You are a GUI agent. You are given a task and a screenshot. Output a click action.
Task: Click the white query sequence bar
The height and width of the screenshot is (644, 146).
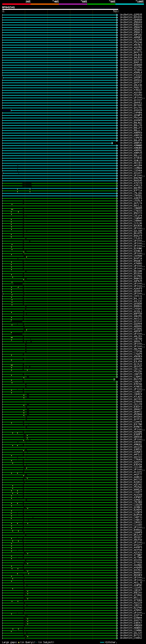[x=60, y=10]
